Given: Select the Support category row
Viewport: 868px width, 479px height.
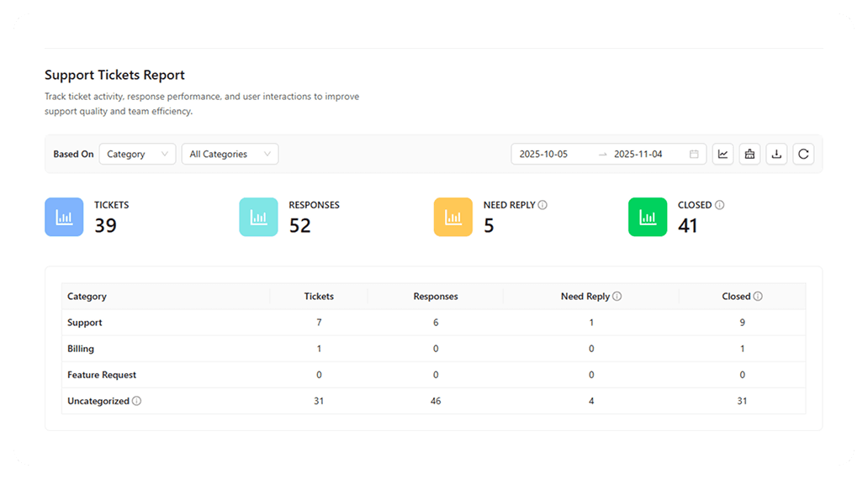Looking at the screenshot, I should 85,323.
